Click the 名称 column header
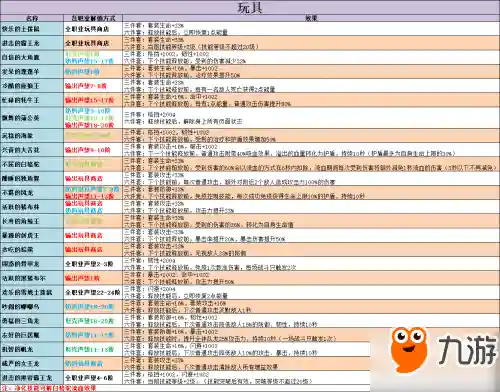Image resolution: width=500 pixels, height=392 pixels. 32,18
